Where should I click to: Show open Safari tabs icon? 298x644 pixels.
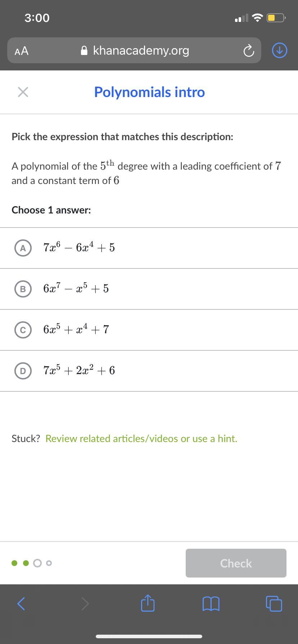point(274,603)
